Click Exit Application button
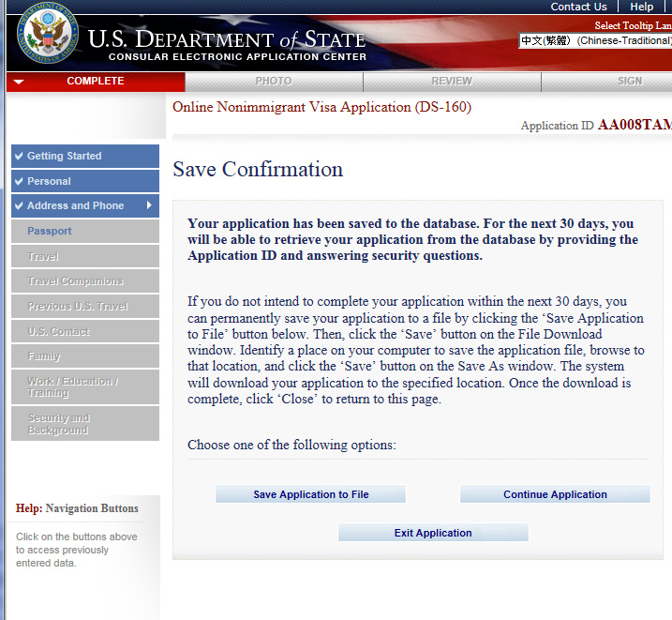Viewport: 672px width, 620px height. coord(433,533)
